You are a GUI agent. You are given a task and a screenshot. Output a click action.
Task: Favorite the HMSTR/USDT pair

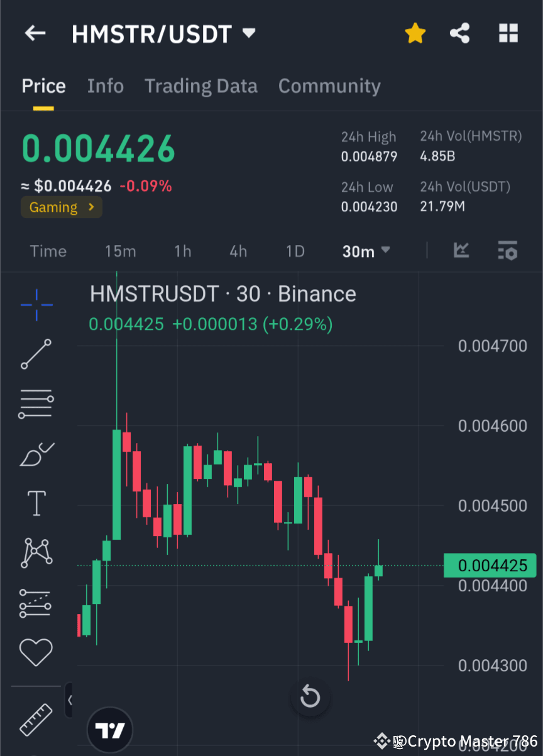(x=415, y=33)
